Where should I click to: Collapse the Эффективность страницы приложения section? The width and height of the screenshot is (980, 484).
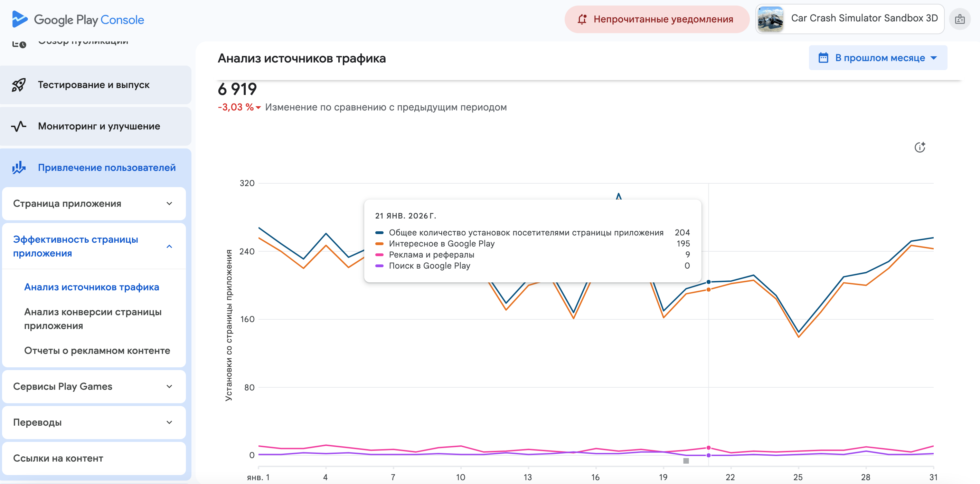tap(169, 246)
